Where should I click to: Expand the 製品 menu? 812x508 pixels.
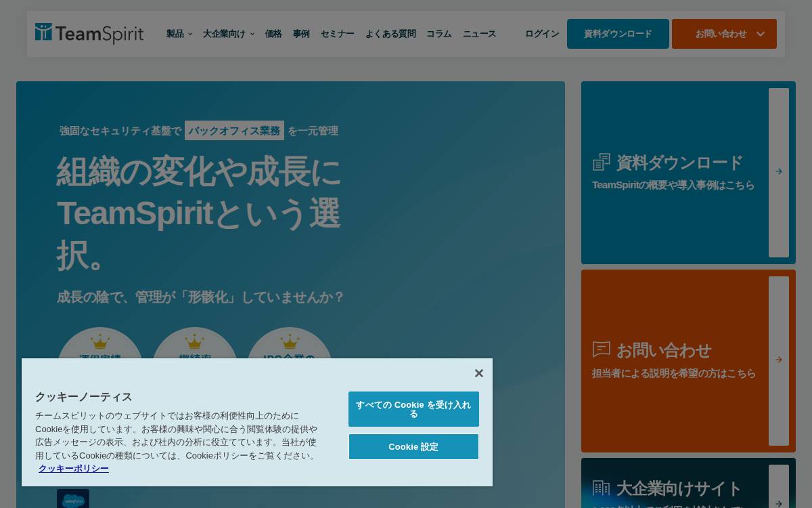179,34
